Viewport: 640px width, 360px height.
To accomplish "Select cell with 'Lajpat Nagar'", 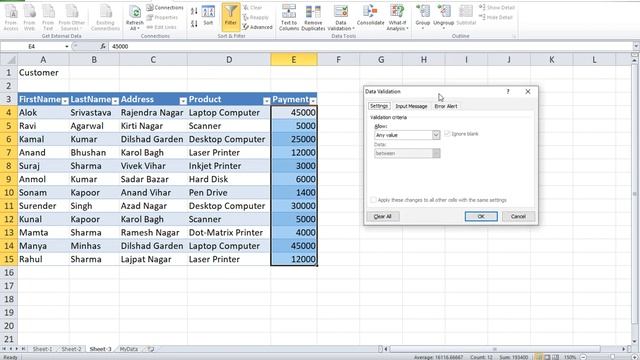I will click(x=153, y=259).
